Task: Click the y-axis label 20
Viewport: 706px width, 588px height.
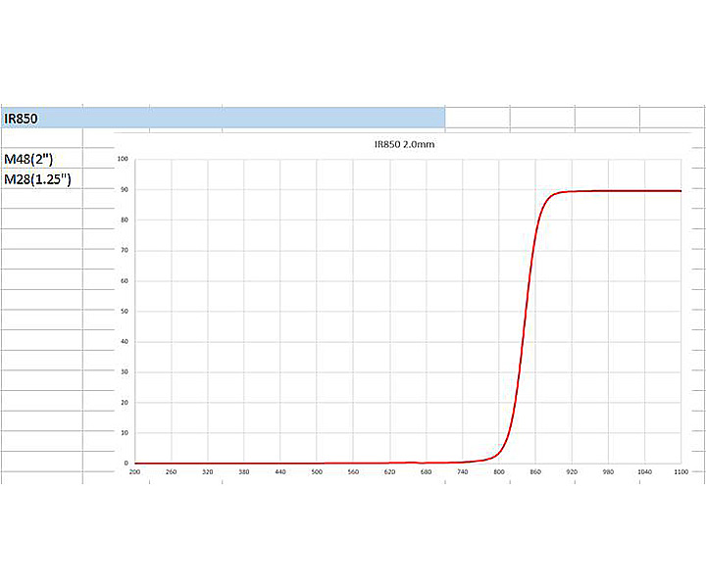Action: pos(124,403)
